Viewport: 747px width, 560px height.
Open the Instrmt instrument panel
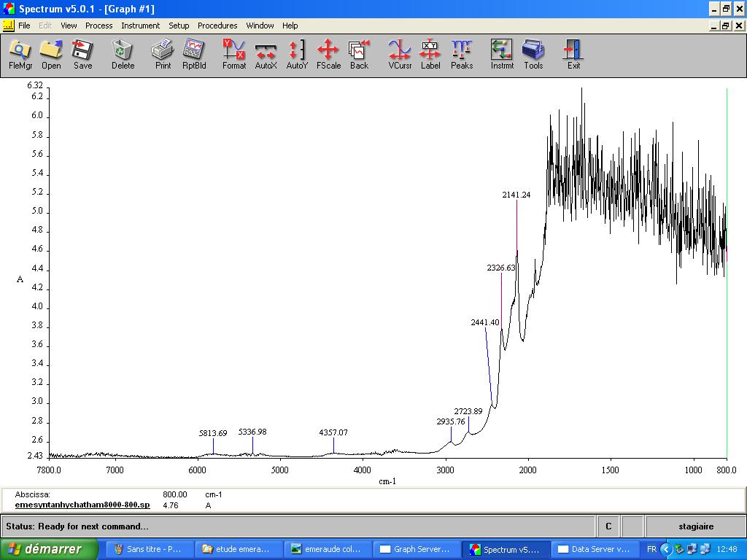point(502,55)
